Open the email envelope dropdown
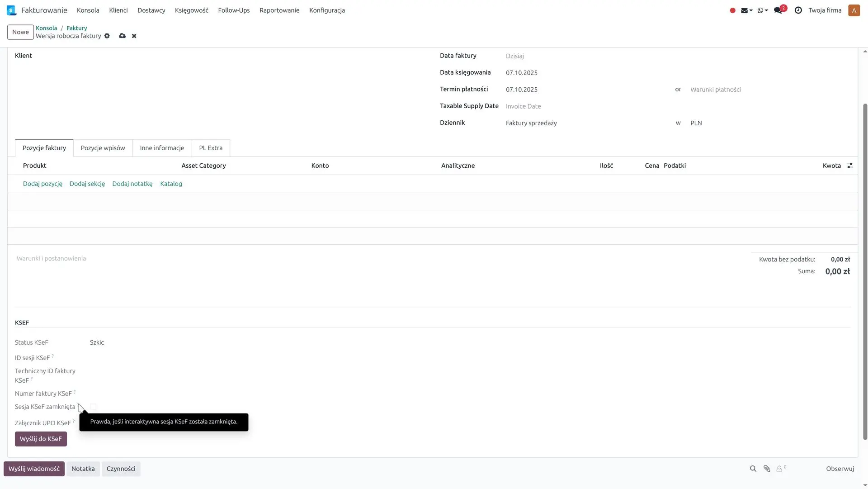Screen dimensions: 868x489 point(746,10)
